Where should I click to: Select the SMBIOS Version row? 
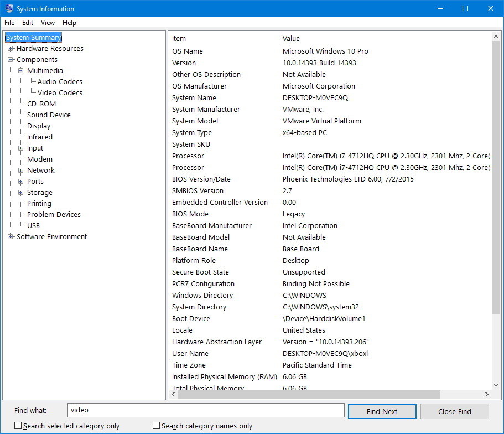coord(330,191)
